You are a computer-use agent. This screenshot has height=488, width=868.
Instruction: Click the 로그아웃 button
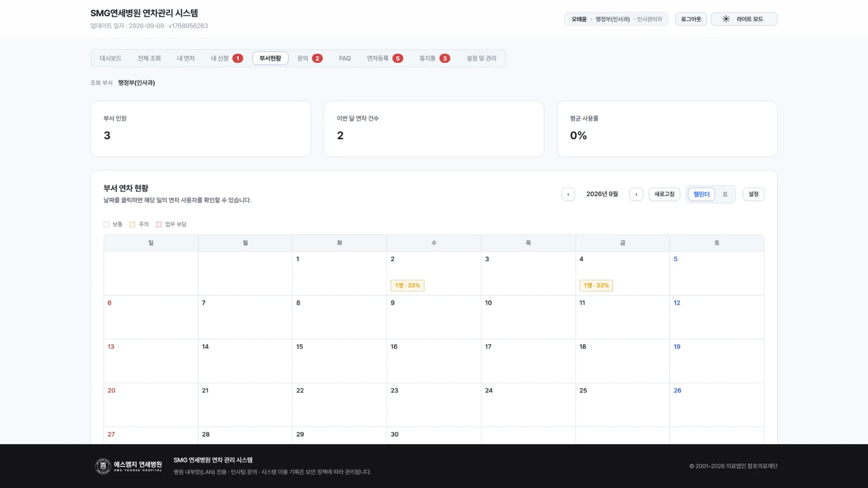pos(691,19)
